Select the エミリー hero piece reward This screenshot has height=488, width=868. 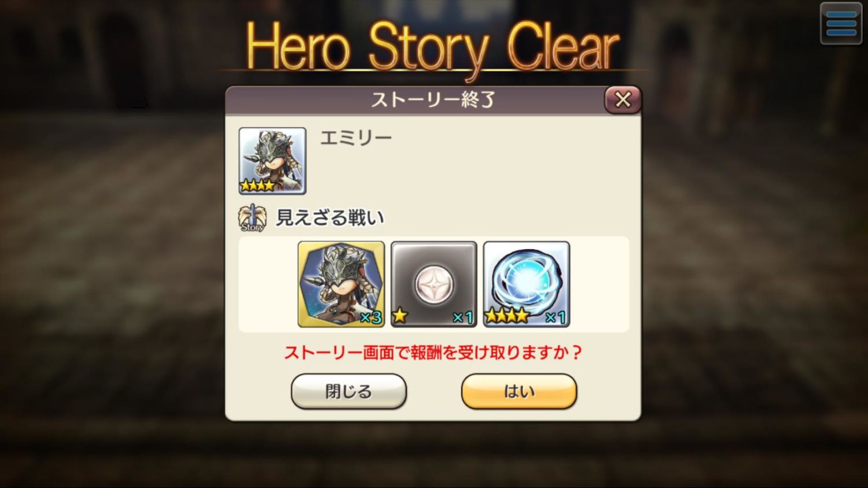pyautogui.click(x=341, y=284)
